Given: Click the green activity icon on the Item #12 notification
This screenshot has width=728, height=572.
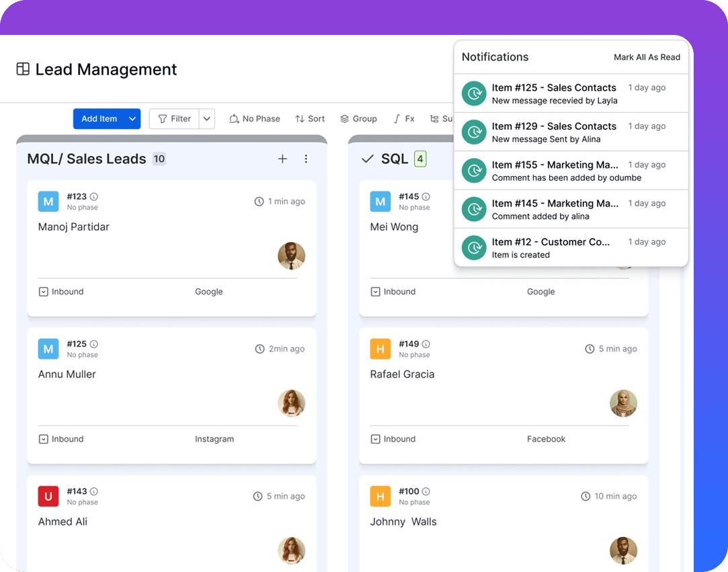Looking at the screenshot, I should click(474, 247).
